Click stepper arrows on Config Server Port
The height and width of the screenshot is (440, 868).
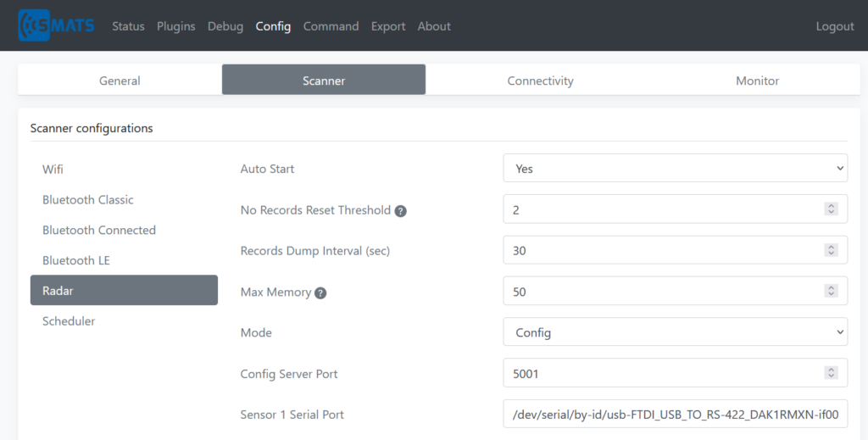pyautogui.click(x=831, y=373)
